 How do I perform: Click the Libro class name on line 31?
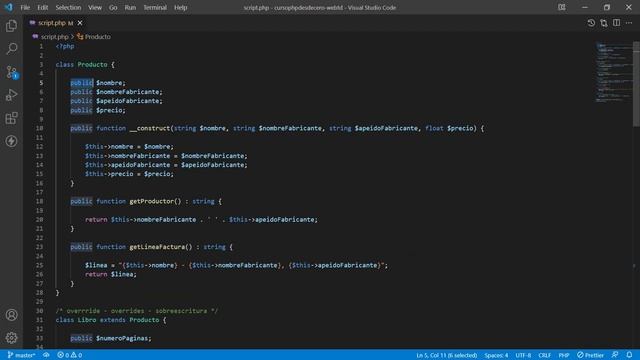pos(87,320)
